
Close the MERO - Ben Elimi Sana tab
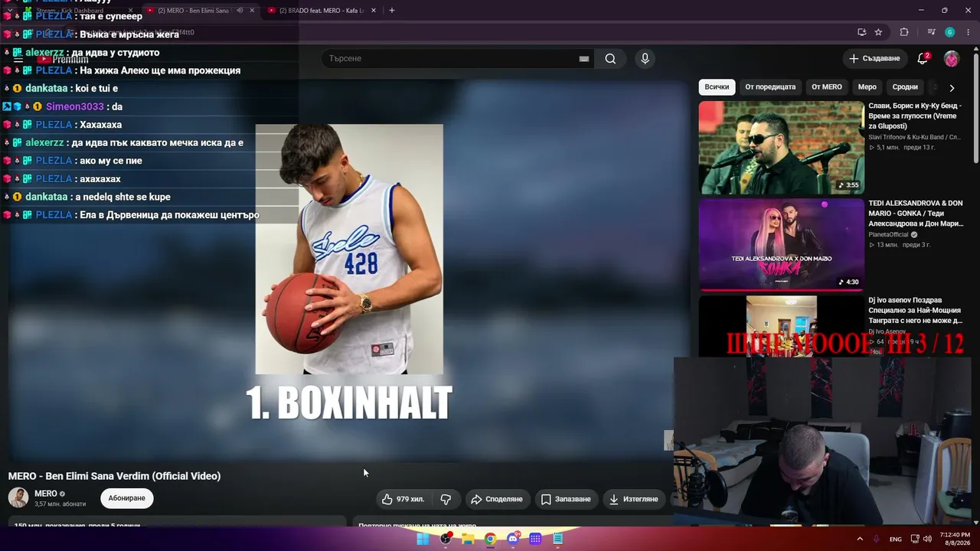tap(252, 11)
